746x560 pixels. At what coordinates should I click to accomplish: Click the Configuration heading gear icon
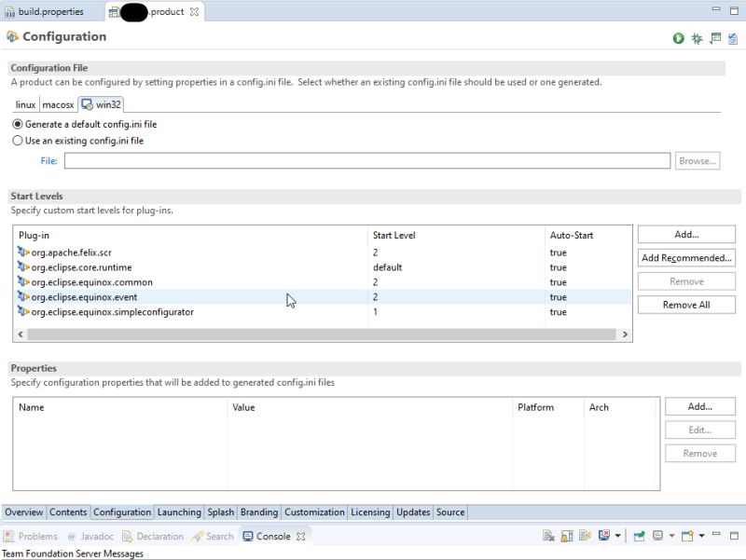coord(12,36)
